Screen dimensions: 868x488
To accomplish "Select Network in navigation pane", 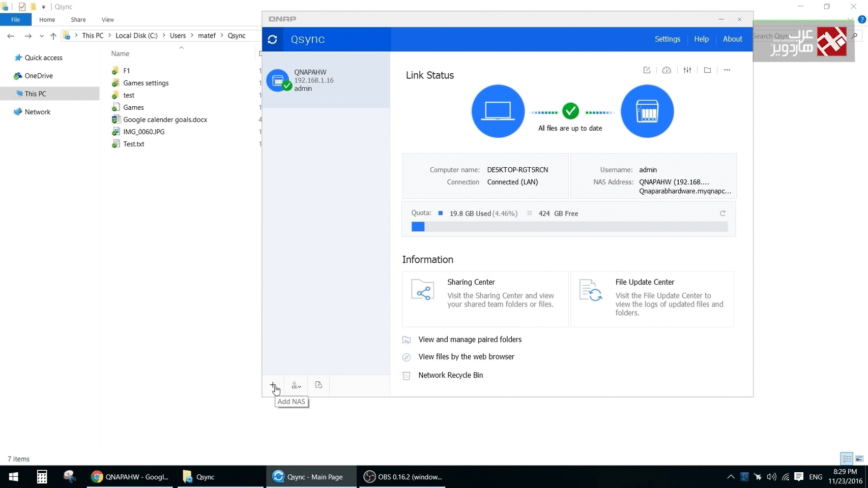I will click(x=37, y=112).
